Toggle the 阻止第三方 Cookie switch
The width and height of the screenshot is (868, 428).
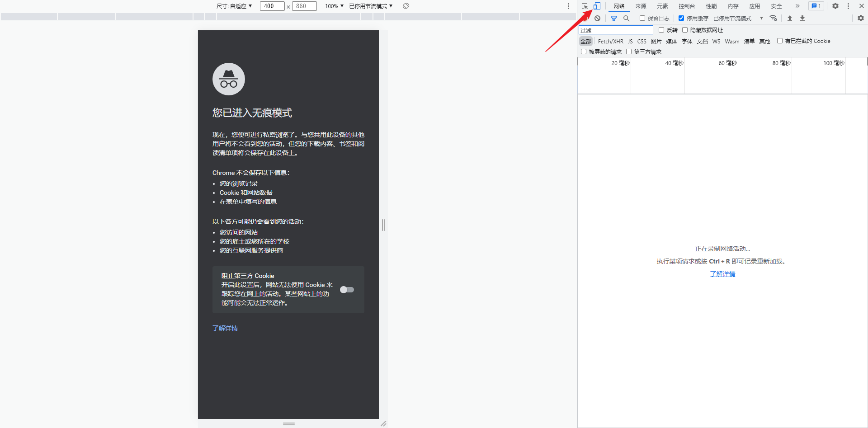point(347,290)
